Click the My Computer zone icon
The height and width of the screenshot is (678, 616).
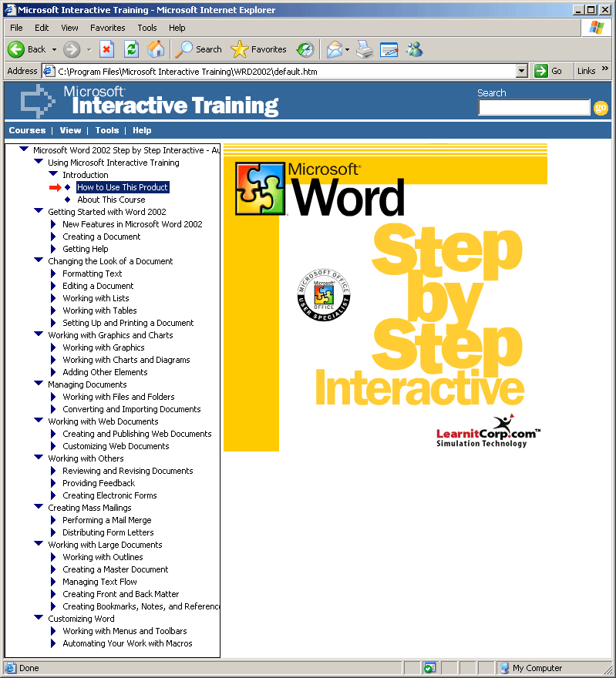(x=504, y=668)
